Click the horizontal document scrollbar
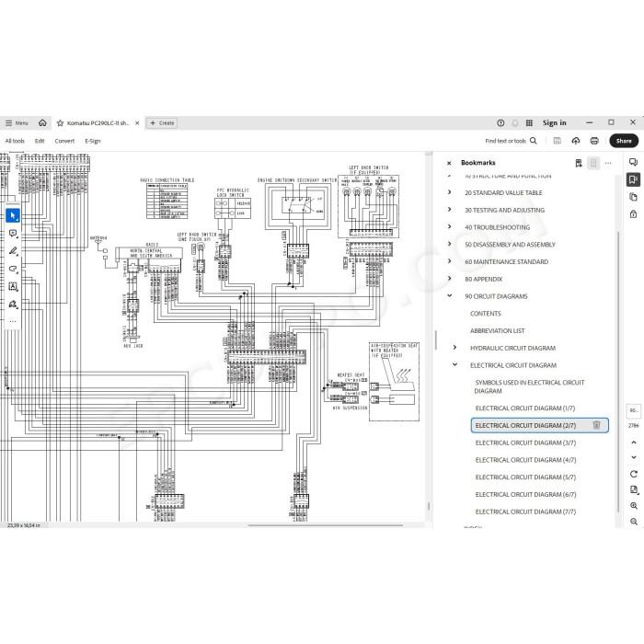 [326, 525]
